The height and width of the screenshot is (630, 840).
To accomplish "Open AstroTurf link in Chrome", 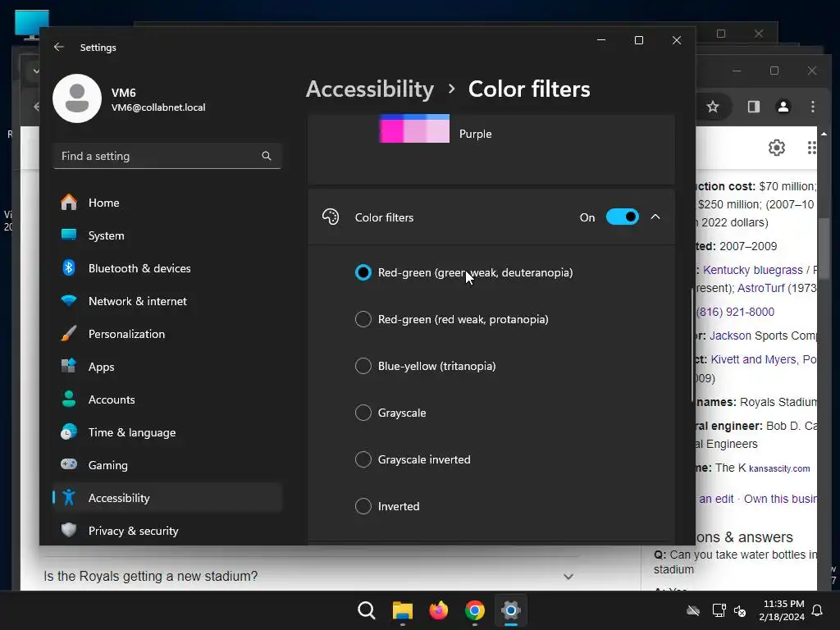I will tap(761, 288).
